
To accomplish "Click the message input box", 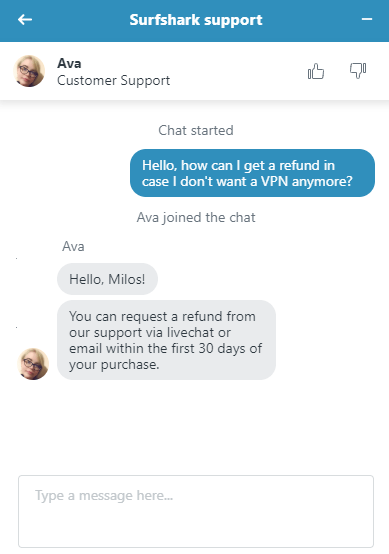I will [x=196, y=511].
